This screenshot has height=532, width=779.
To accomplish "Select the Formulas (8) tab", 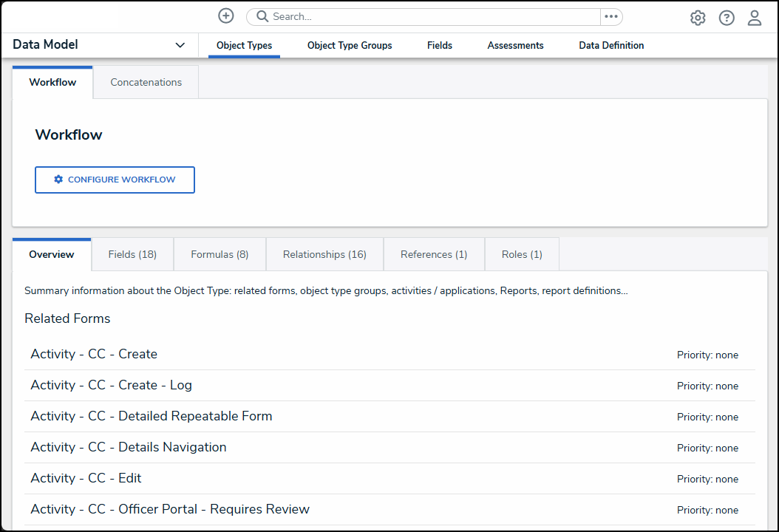I will (x=220, y=254).
